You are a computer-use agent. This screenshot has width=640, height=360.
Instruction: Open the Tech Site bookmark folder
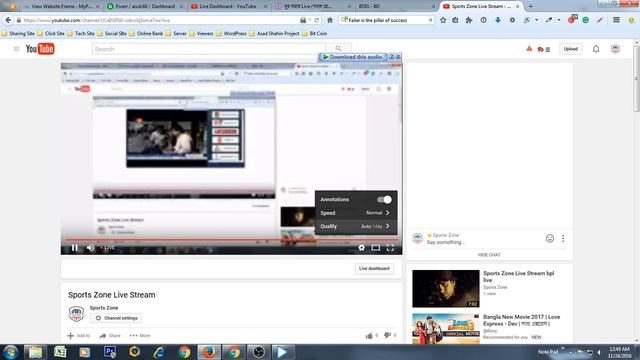pos(81,33)
